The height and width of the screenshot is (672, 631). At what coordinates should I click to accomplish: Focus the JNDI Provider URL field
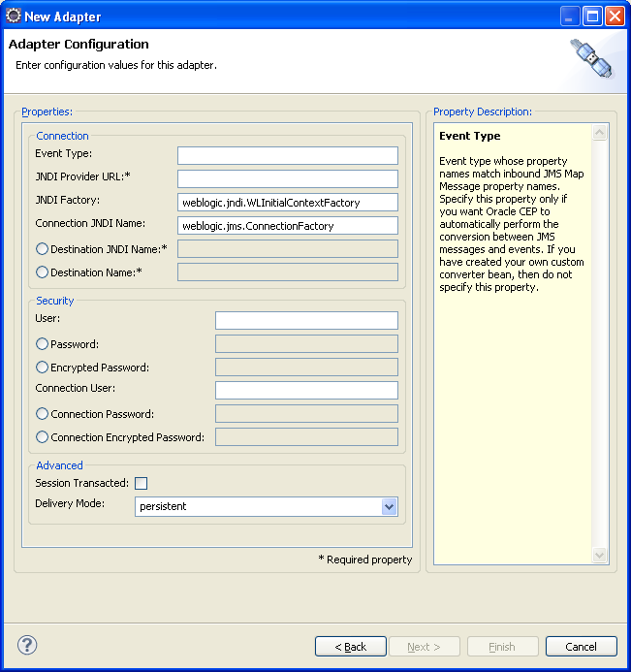(288, 178)
